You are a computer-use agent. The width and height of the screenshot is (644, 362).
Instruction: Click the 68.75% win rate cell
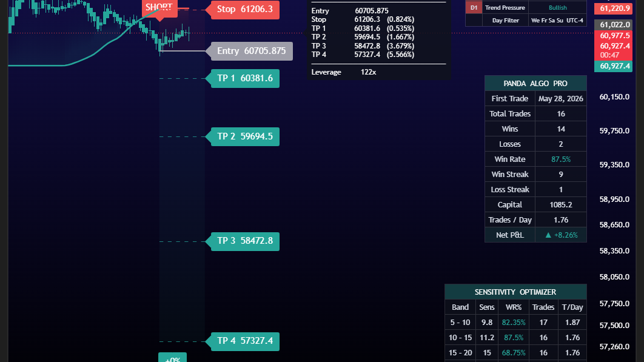514,353
